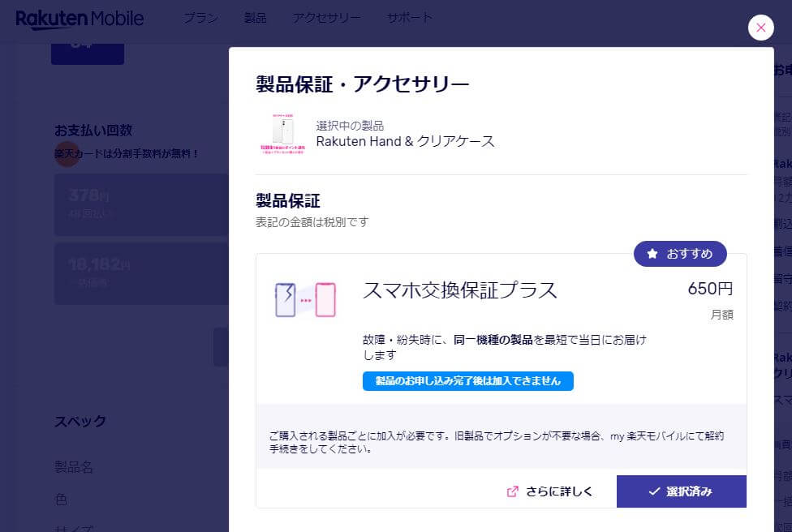Open the サポート menu
The width and height of the screenshot is (792, 532).
[409, 18]
